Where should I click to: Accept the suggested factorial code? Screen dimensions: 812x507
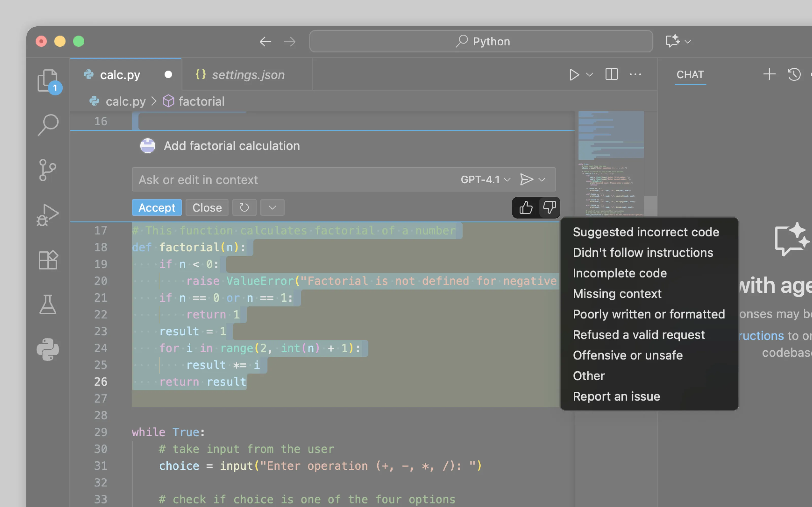point(157,208)
